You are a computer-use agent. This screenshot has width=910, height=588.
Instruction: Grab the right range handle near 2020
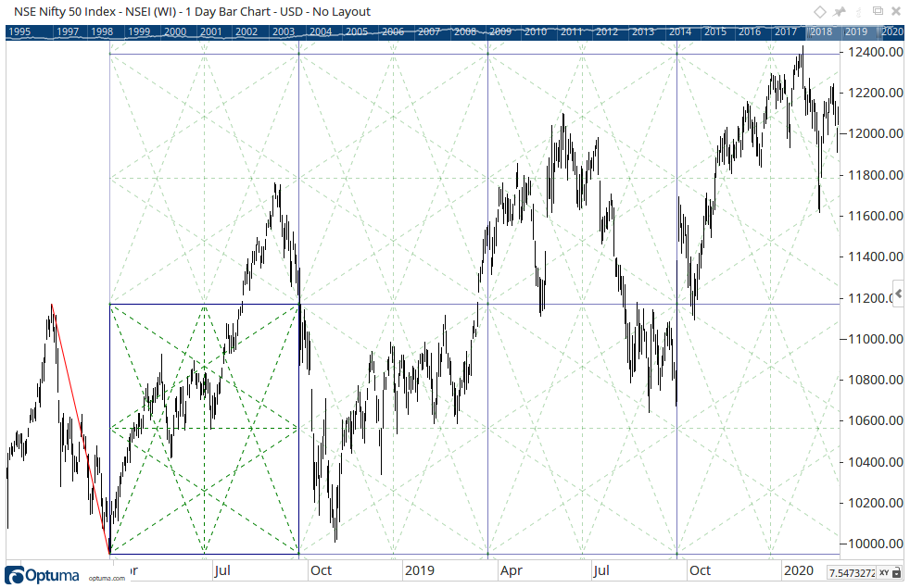pos(878,32)
